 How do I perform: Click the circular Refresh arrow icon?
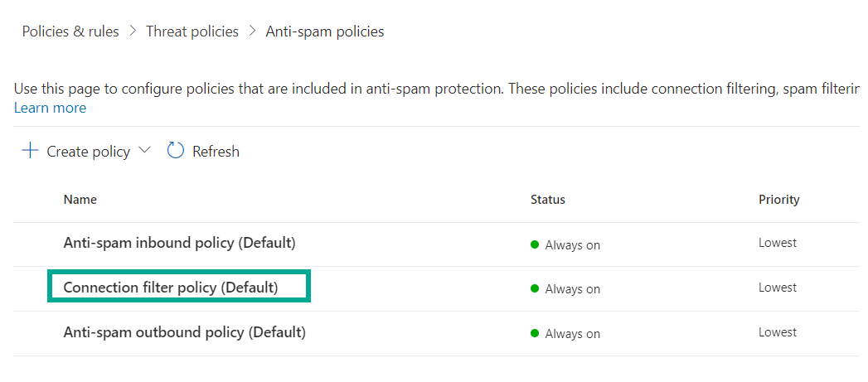point(175,151)
